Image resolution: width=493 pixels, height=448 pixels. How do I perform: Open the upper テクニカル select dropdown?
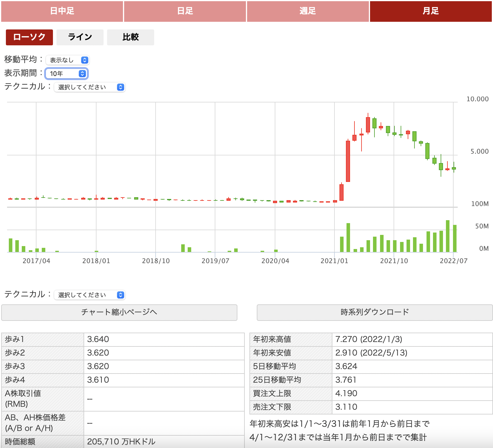tap(90, 87)
